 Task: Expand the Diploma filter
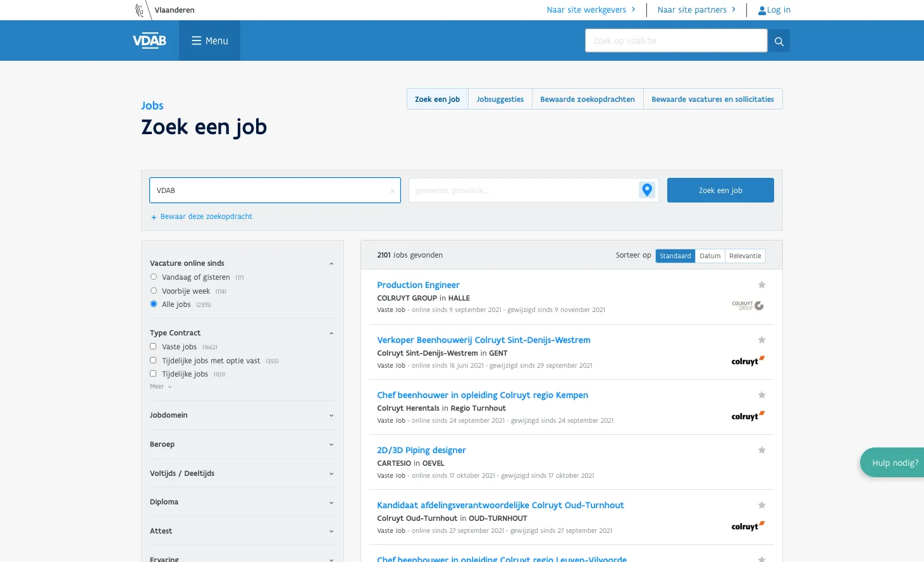point(242,502)
